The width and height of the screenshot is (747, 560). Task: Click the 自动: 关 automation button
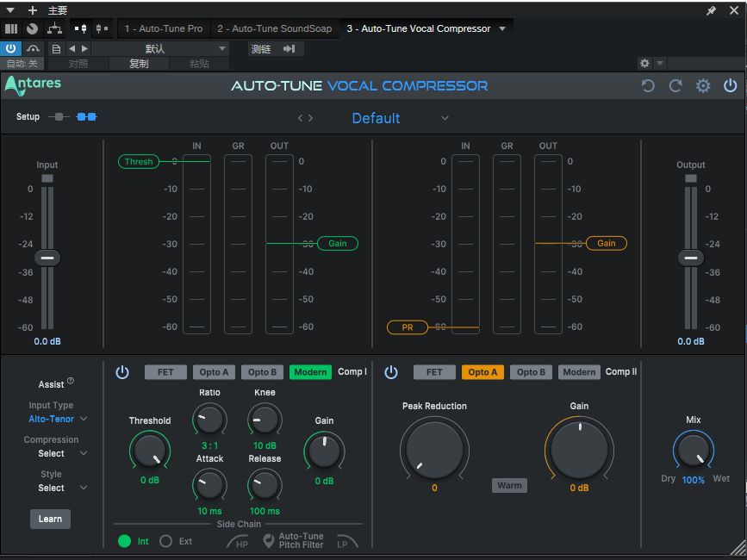pyautogui.click(x=22, y=64)
